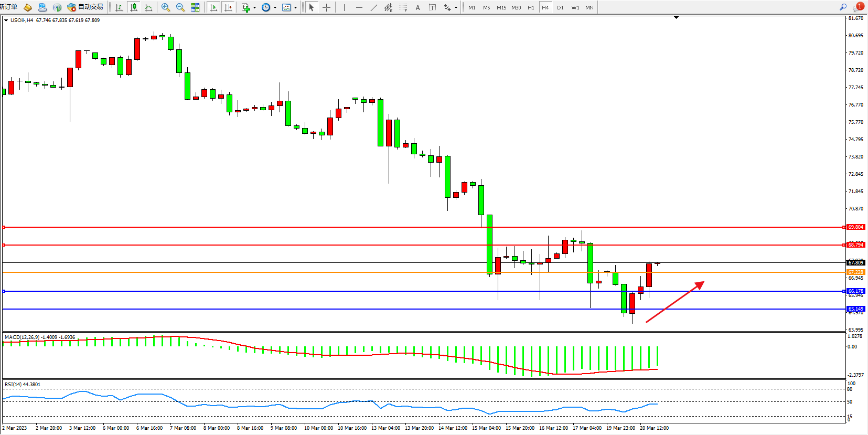
Task: Open the search magnifier in top right
Action: (843, 7)
